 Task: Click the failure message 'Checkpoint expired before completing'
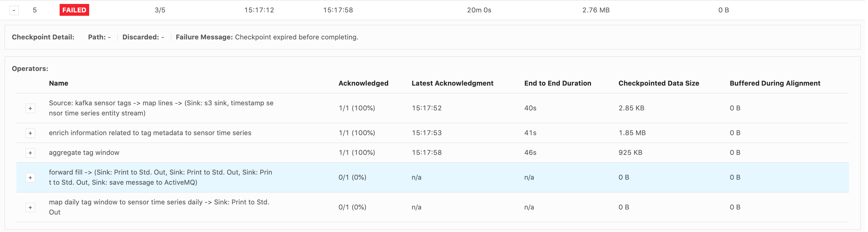click(x=296, y=37)
